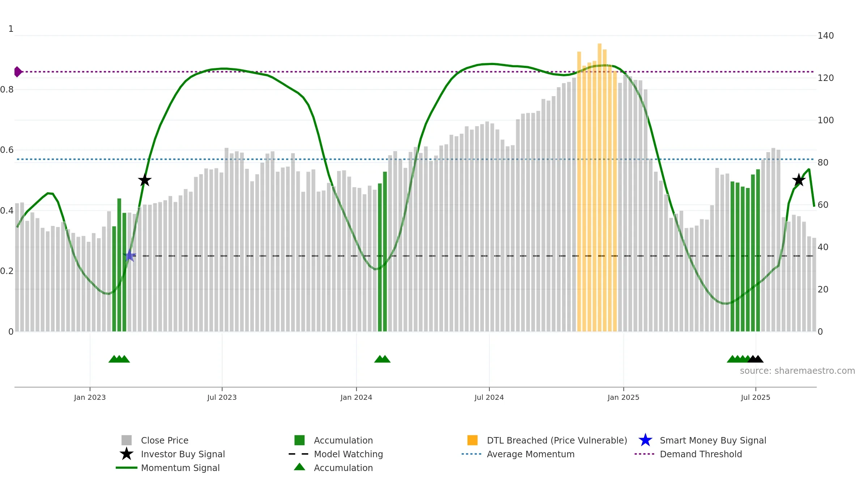
Task: Click the green Accumulation square legend icon
Action: [299, 440]
